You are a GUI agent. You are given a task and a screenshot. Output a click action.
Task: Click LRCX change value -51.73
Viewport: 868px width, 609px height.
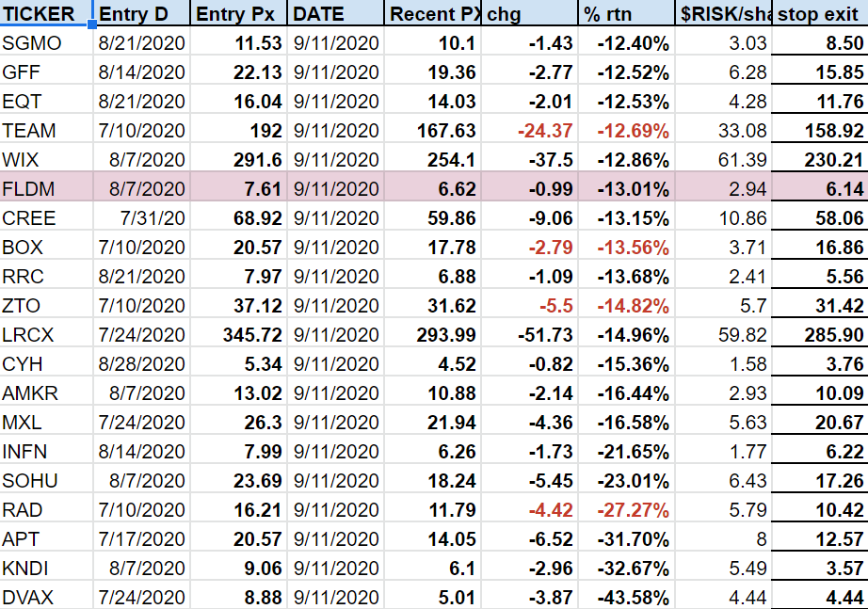coord(545,335)
